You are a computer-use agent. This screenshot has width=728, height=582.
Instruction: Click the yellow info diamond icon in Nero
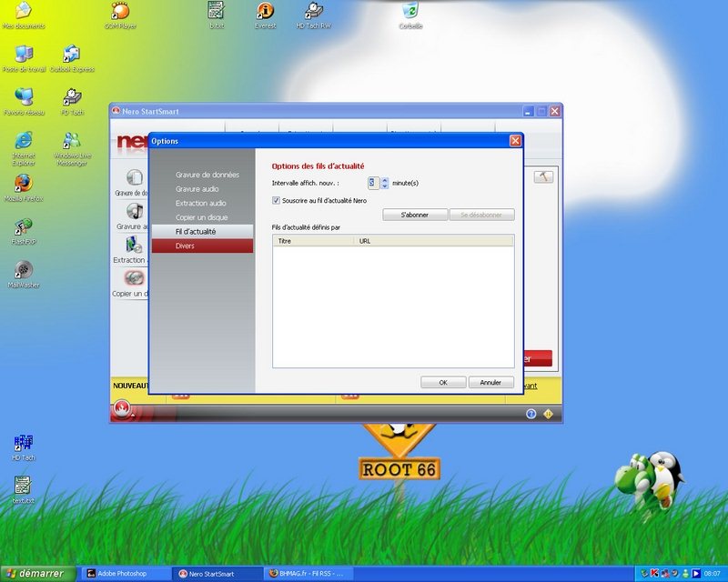549,414
